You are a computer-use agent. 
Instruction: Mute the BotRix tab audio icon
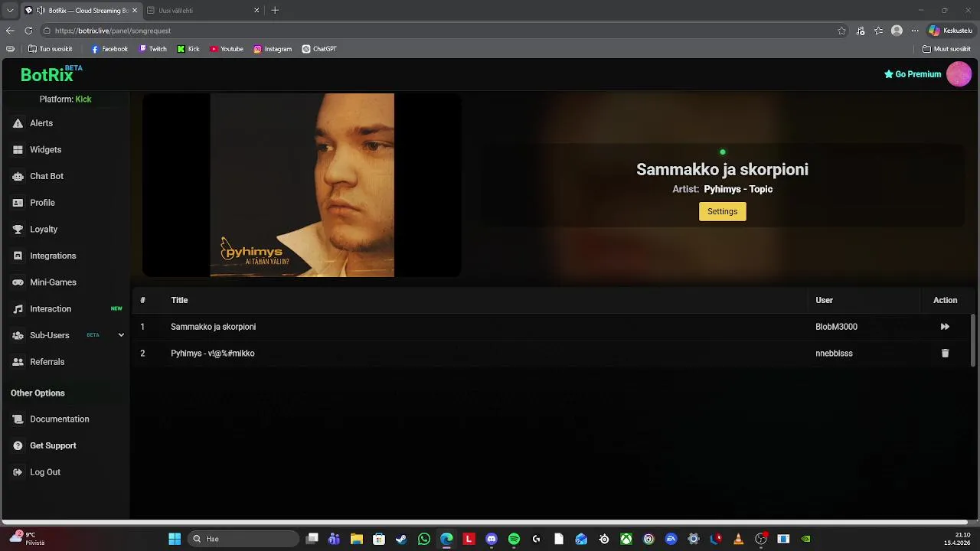[x=41, y=11]
